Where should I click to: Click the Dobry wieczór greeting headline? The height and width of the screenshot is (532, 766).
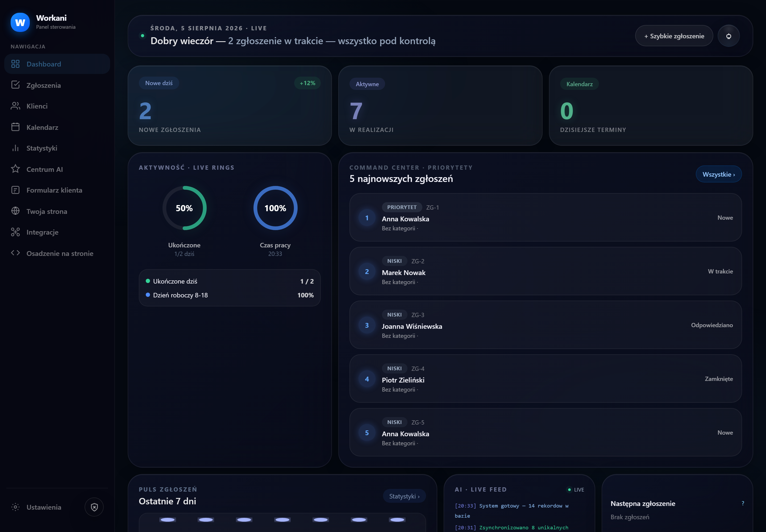(293, 41)
